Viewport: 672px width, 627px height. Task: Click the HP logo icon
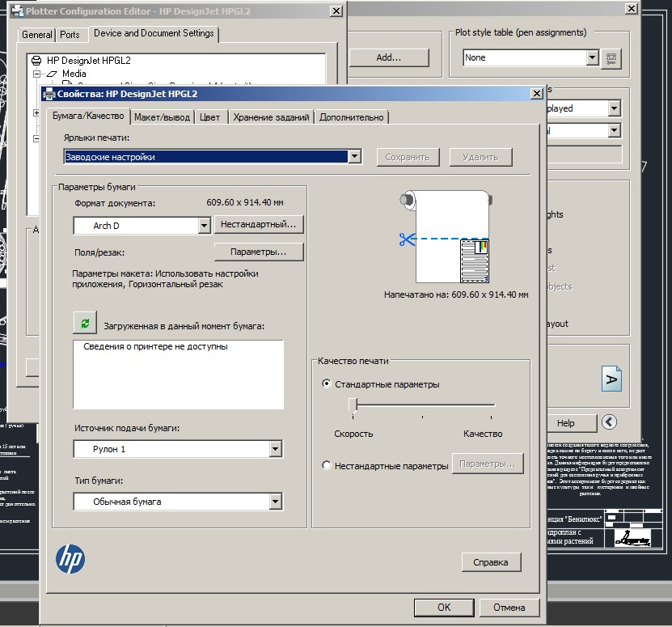coord(70,559)
